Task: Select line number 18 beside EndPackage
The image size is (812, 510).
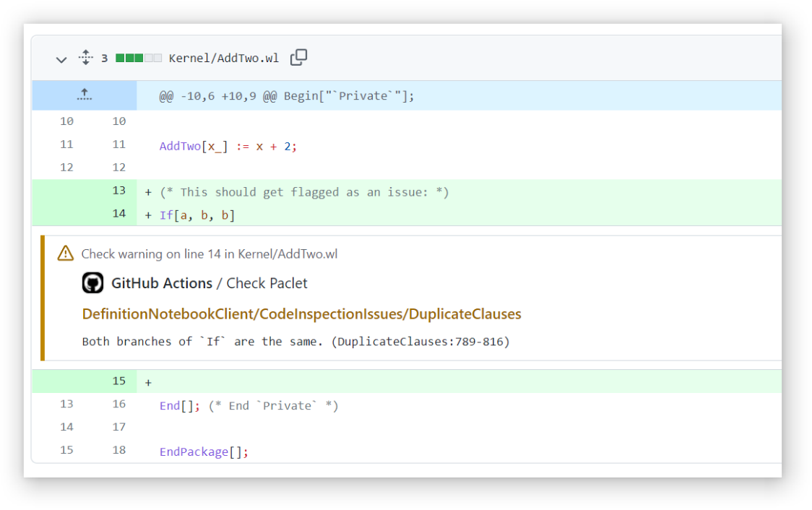Action: pyautogui.click(x=119, y=450)
